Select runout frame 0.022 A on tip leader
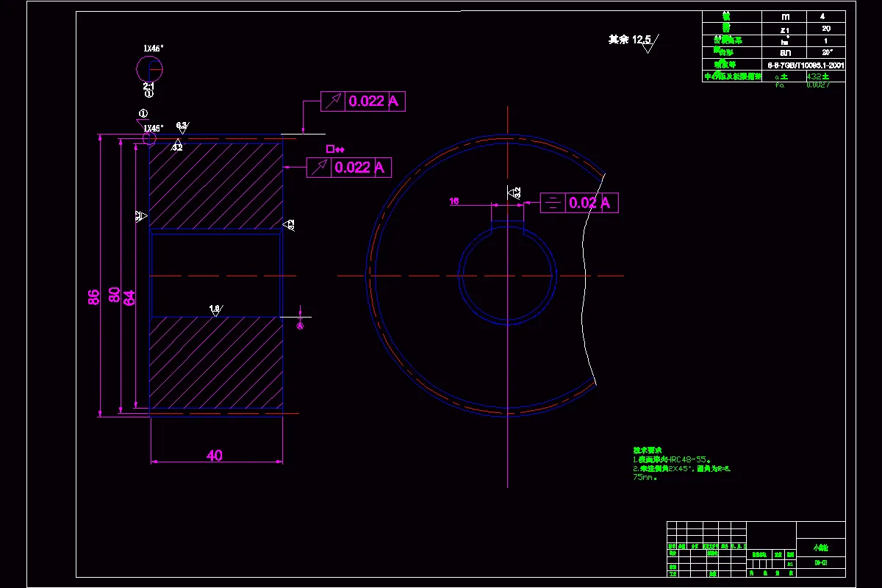The height and width of the screenshot is (588, 882). click(363, 101)
